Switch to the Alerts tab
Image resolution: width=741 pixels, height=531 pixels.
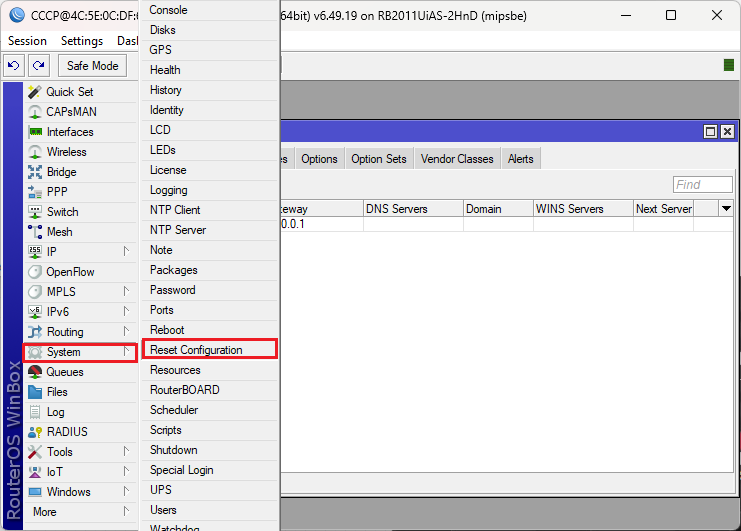(521, 159)
